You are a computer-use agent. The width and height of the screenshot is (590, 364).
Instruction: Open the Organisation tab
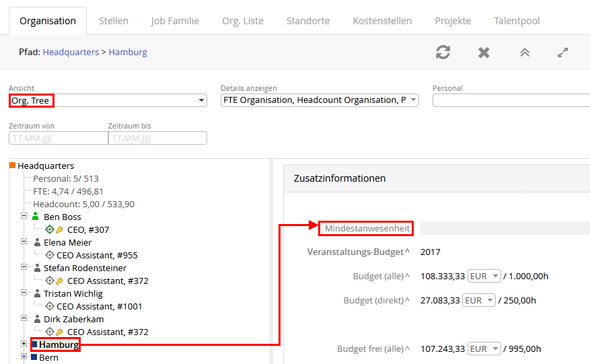[x=48, y=21]
